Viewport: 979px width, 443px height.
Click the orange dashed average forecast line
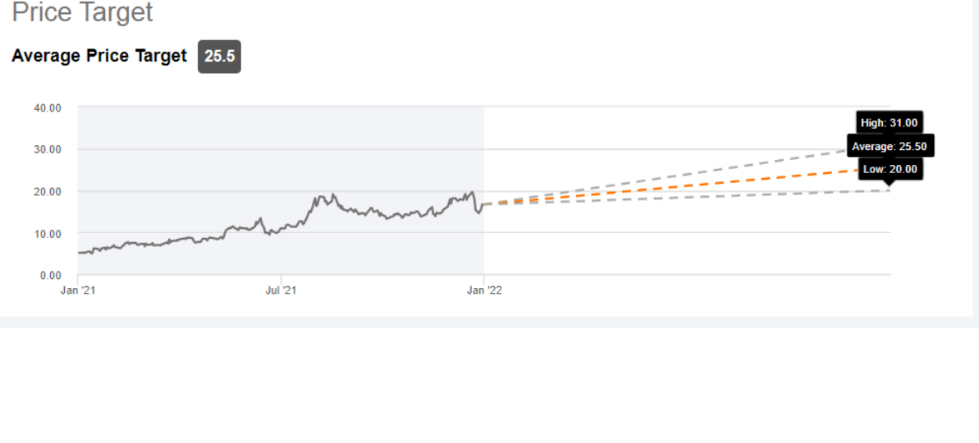(x=687, y=186)
